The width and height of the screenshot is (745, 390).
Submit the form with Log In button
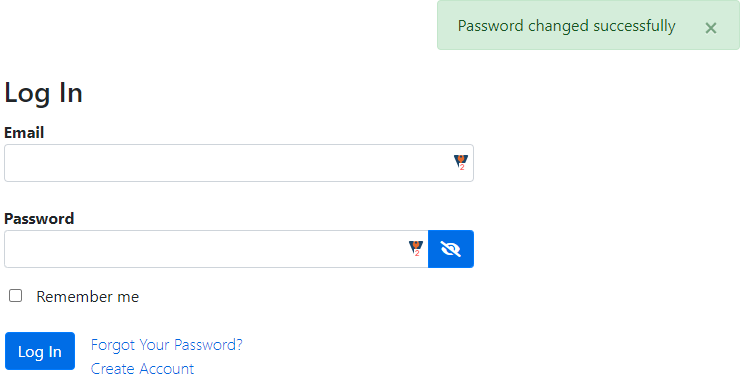click(x=40, y=351)
